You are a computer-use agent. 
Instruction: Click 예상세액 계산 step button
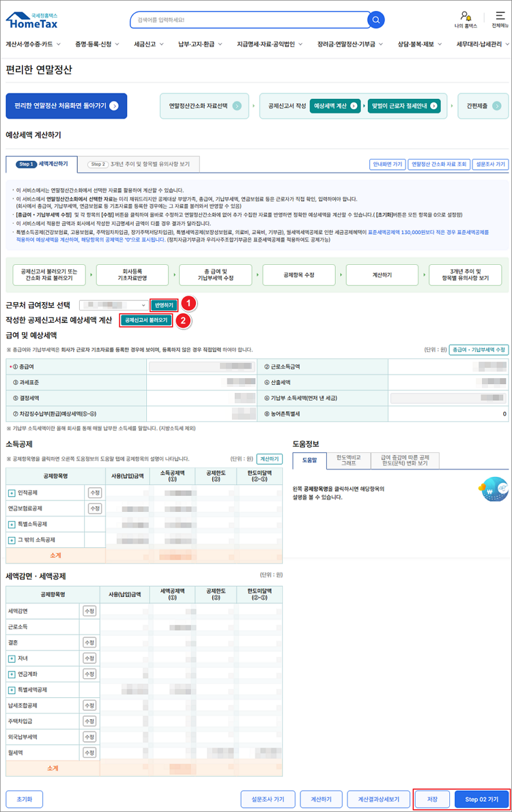point(335,106)
